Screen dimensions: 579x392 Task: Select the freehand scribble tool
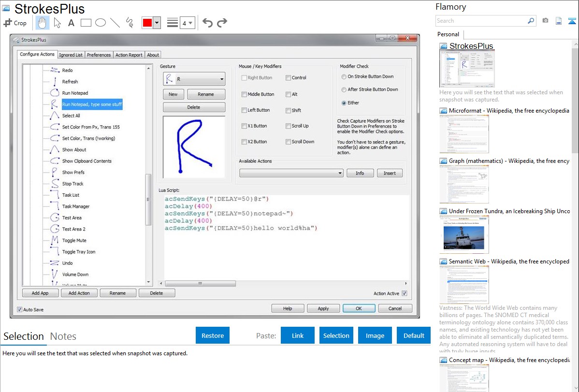[130, 23]
